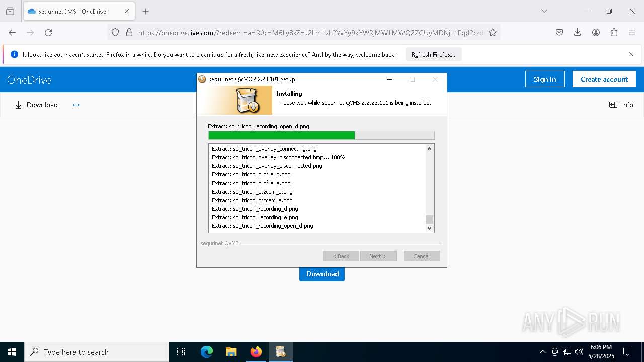
Task: Launch Microsoft Edge from the taskbar
Action: pos(207,352)
